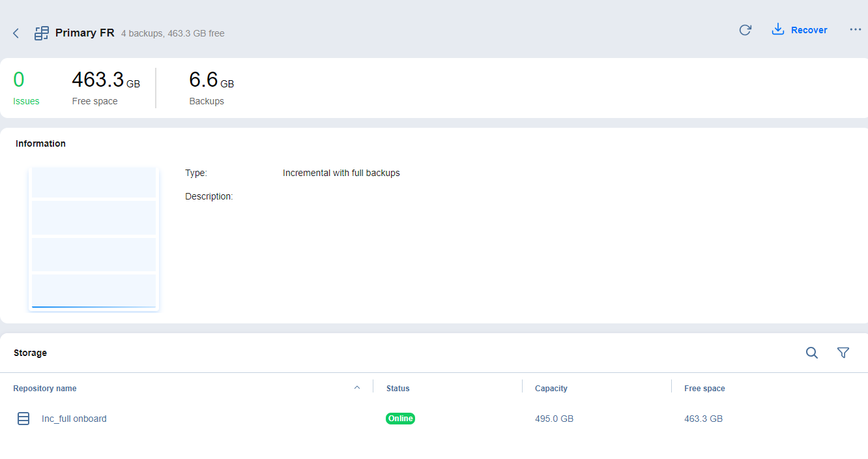The image size is (868, 459).
Task: Toggle sort arrow on Repository name column
Action: point(356,388)
